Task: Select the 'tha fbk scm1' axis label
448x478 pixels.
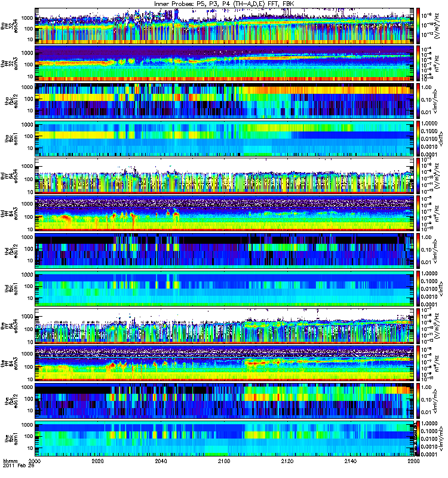Action: pyautogui.click(x=12, y=139)
